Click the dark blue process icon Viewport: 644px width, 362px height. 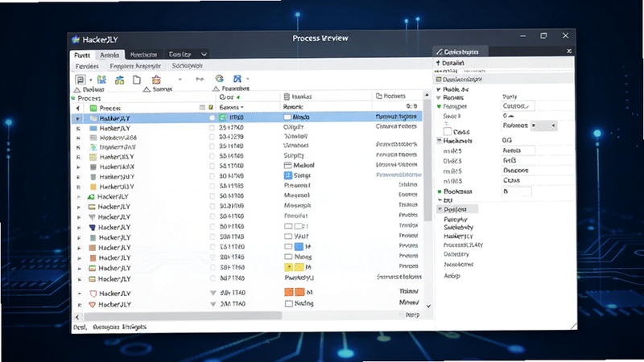click(93, 228)
